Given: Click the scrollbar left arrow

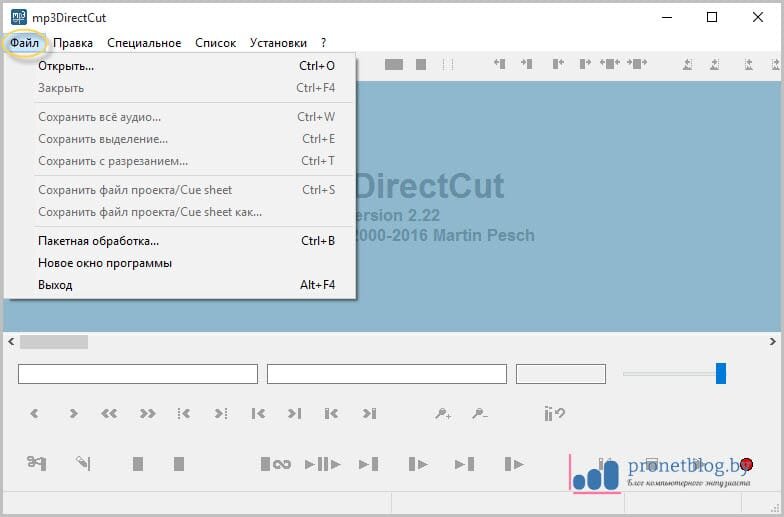Looking at the screenshot, I should (11, 342).
